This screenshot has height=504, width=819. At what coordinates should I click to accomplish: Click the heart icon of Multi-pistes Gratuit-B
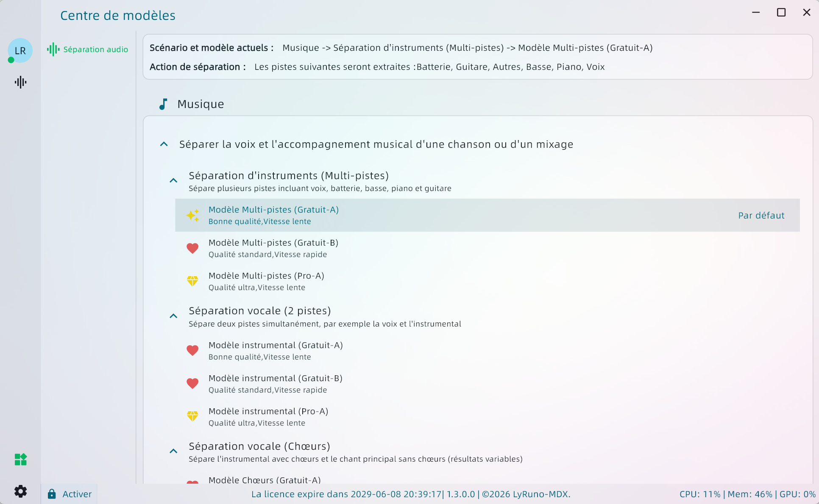pyautogui.click(x=192, y=248)
